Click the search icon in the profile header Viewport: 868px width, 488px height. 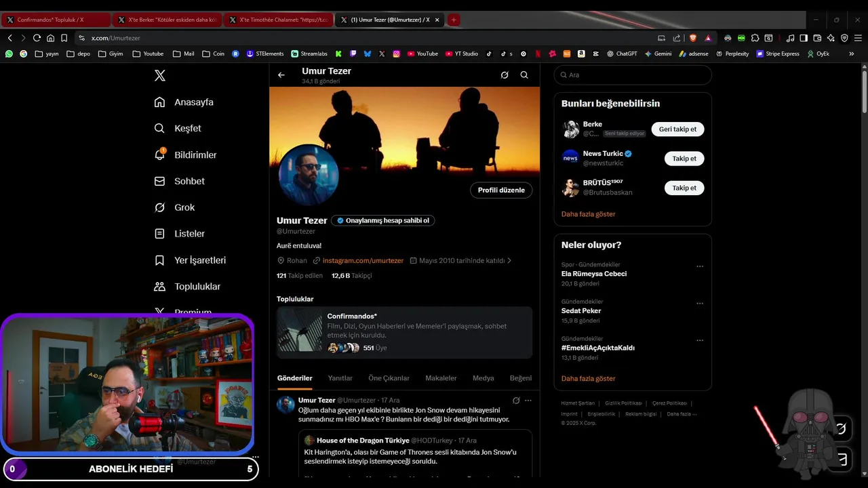point(524,75)
